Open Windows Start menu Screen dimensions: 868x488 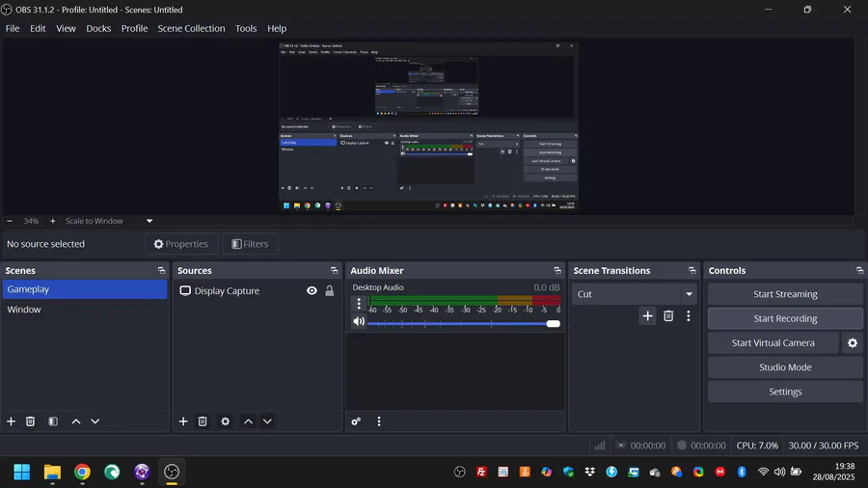coord(22,472)
